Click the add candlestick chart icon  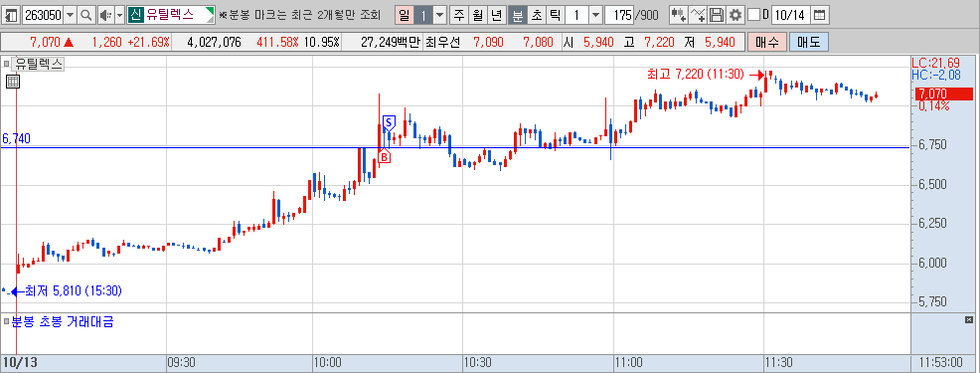pyautogui.click(x=678, y=14)
